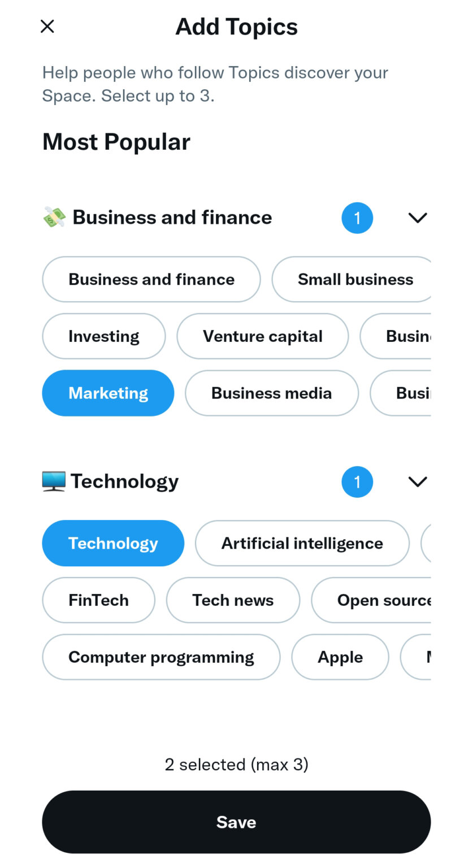The image size is (473, 868).
Task: Click the blue count badge on Business and finance
Action: [357, 218]
